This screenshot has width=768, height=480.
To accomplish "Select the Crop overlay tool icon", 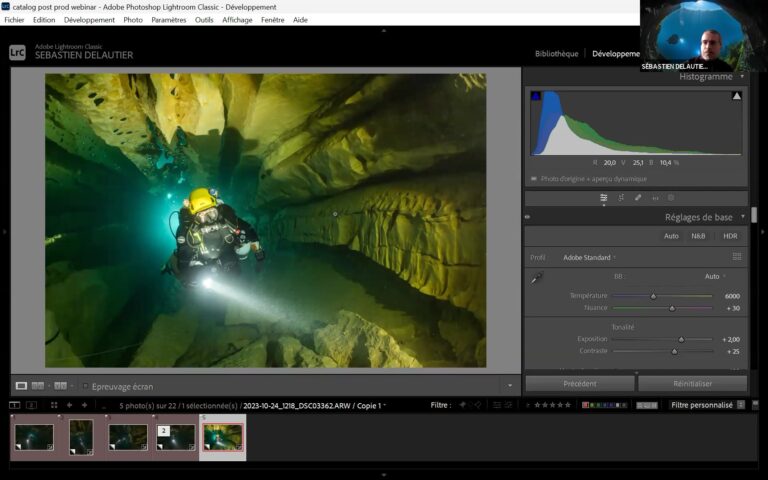I will click(x=621, y=198).
